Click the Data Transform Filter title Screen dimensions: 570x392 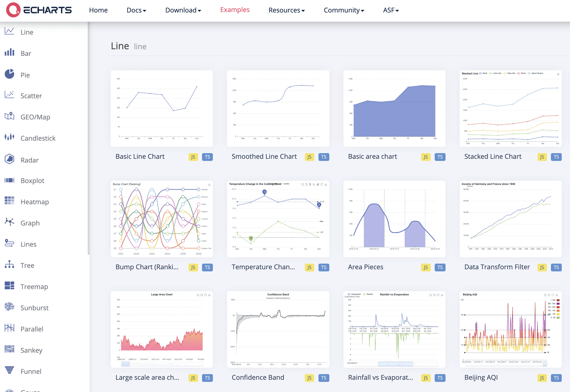(x=497, y=267)
